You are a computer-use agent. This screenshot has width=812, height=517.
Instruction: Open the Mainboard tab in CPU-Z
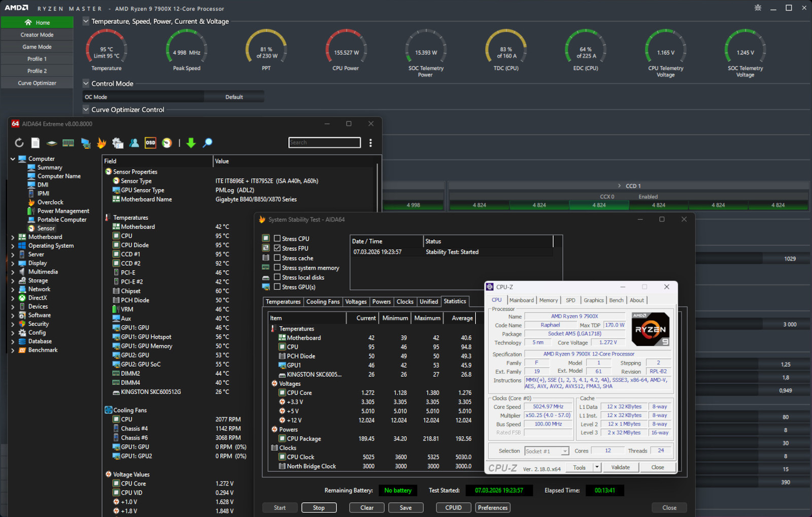[521, 300]
